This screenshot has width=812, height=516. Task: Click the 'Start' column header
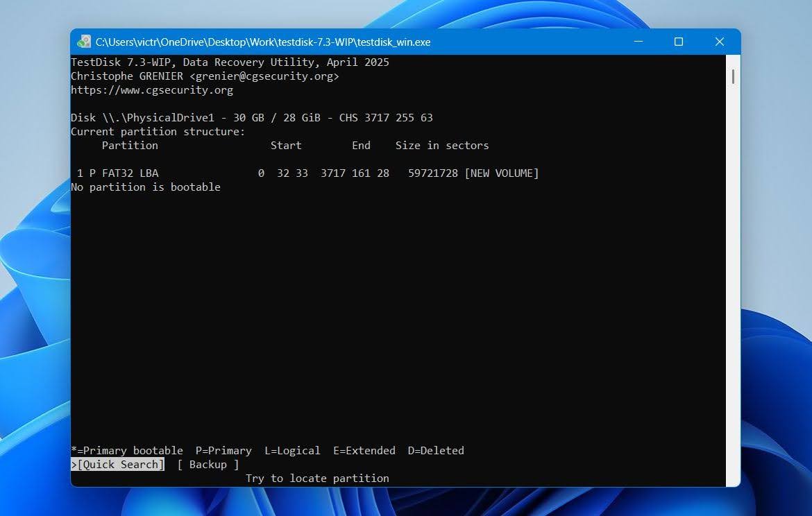tap(286, 146)
